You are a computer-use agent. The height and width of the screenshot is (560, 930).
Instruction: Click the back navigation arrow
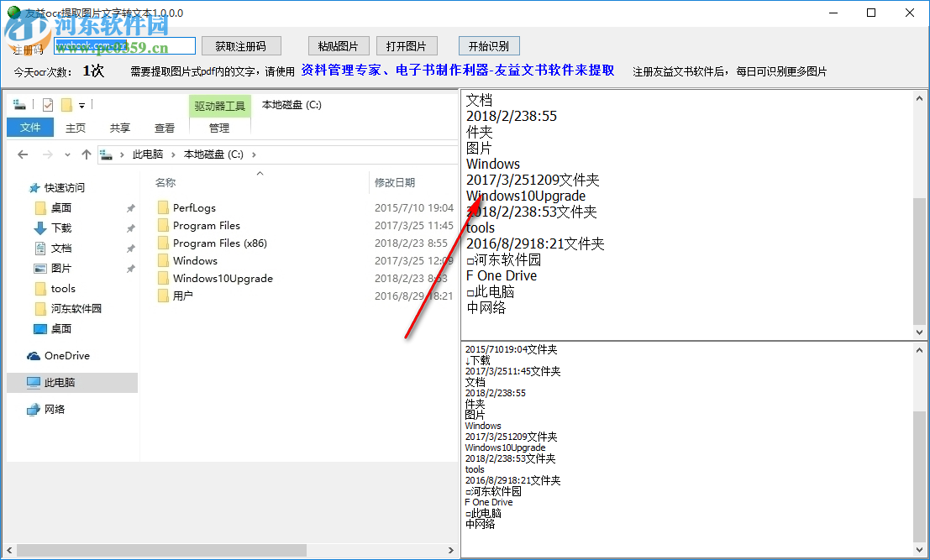23,154
